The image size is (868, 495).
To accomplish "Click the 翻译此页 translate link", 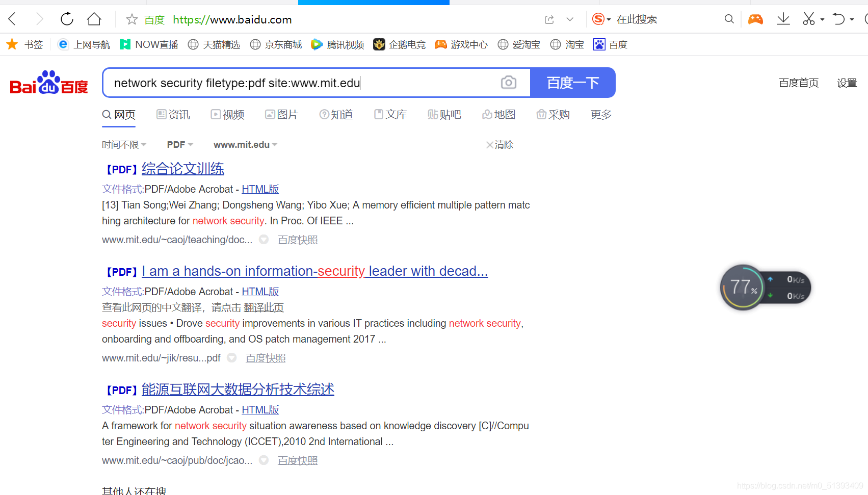I will point(264,307).
